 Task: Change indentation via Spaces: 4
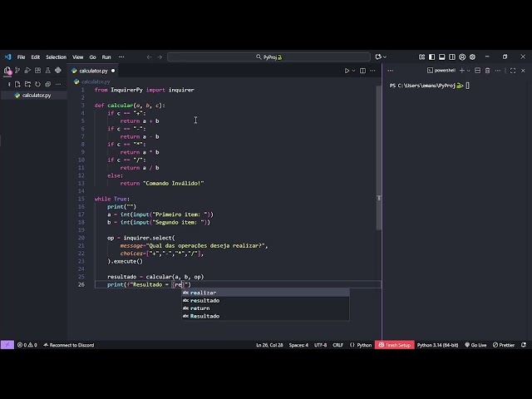tap(298, 345)
